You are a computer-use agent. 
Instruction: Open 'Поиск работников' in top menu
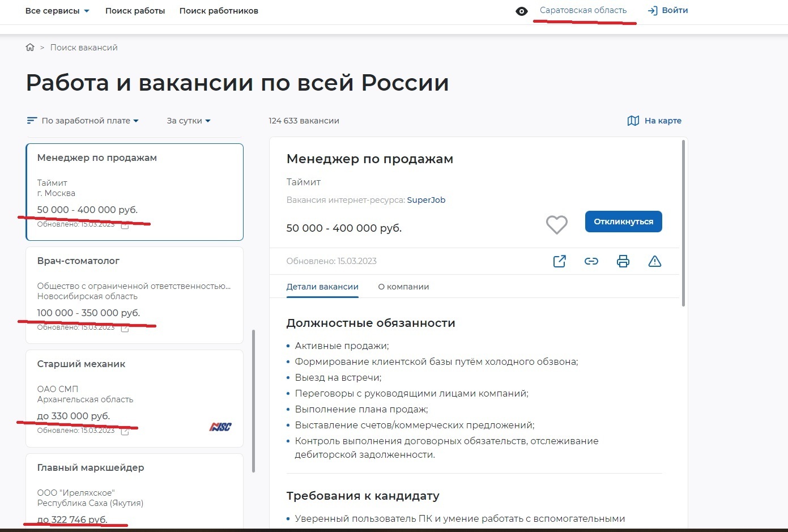[x=219, y=11]
